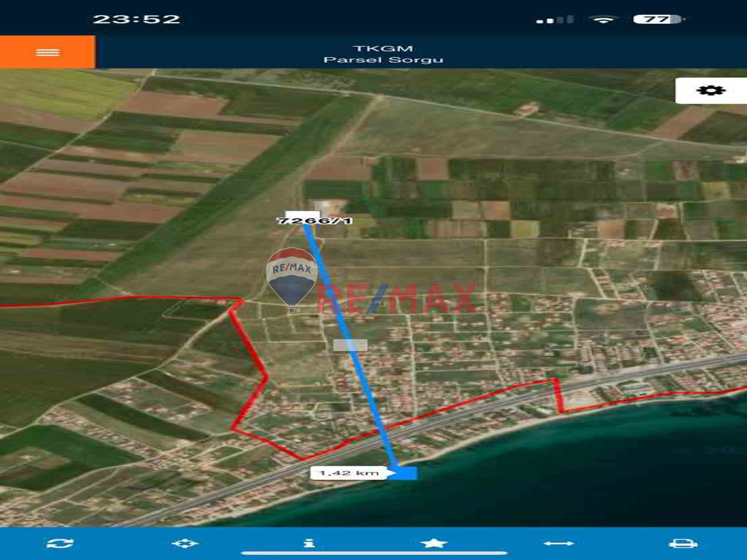Tap the Wi-Fi icon in status bar
Viewport: 747px width, 560px height.
point(602,19)
